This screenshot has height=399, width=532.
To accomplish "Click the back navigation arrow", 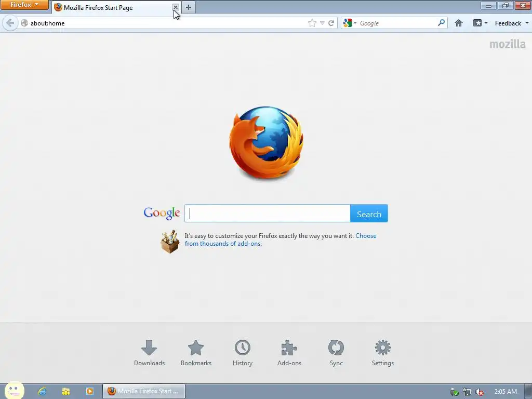I will click(10, 23).
